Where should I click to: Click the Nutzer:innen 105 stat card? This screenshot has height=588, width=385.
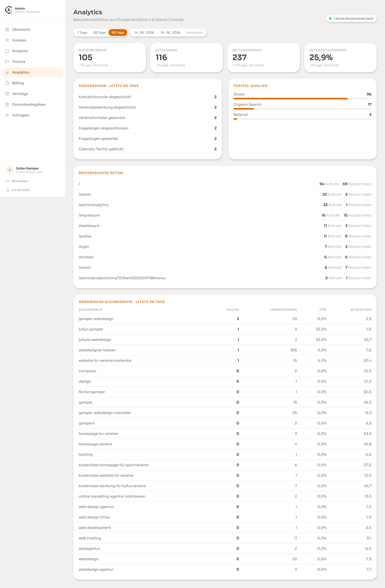click(x=110, y=58)
